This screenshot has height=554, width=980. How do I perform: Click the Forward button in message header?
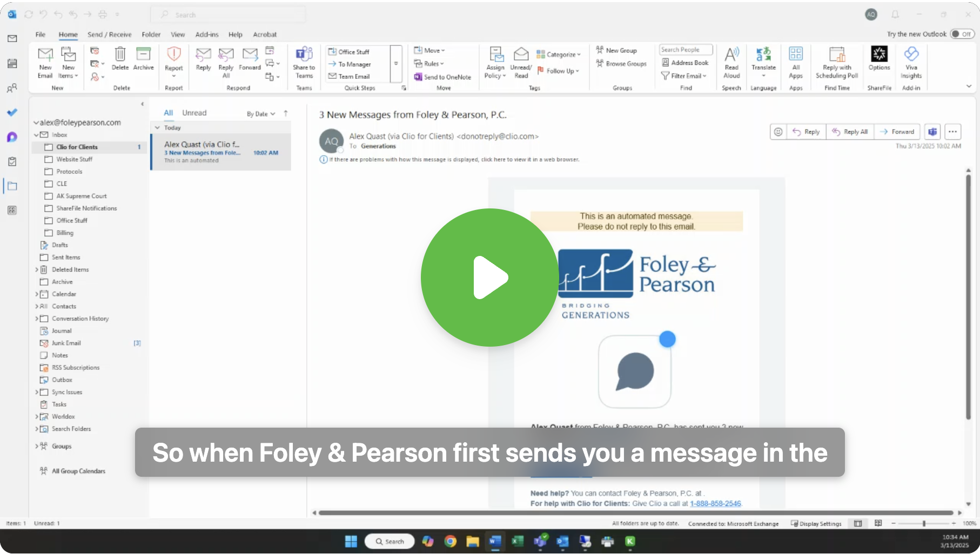coord(897,132)
